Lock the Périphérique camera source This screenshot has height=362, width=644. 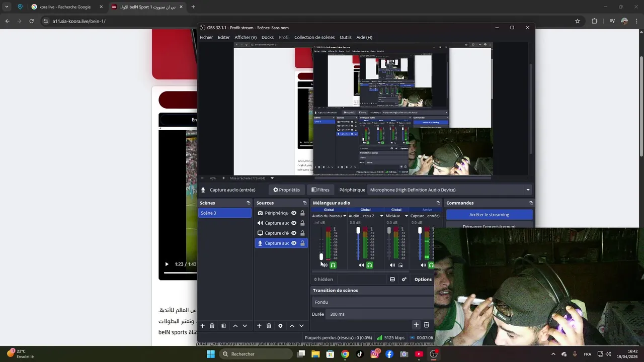(302, 213)
